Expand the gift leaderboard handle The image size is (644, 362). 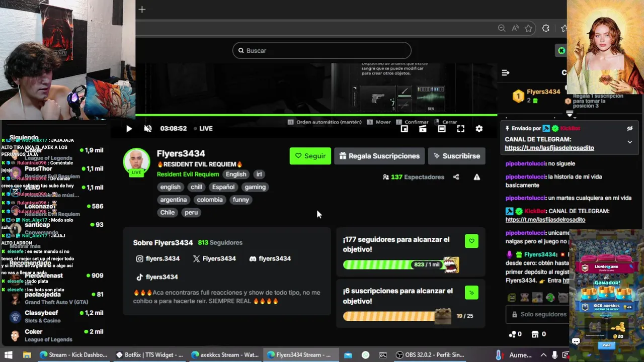pos(570,114)
